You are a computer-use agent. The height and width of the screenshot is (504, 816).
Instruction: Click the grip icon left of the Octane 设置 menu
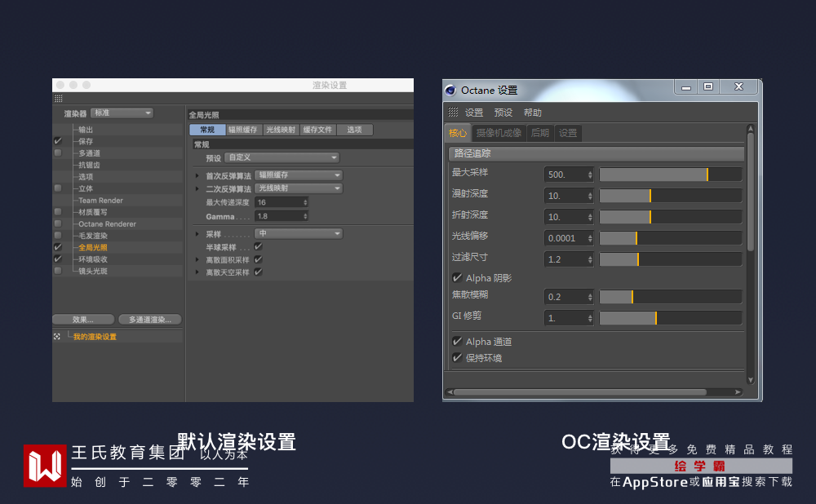[x=453, y=112]
